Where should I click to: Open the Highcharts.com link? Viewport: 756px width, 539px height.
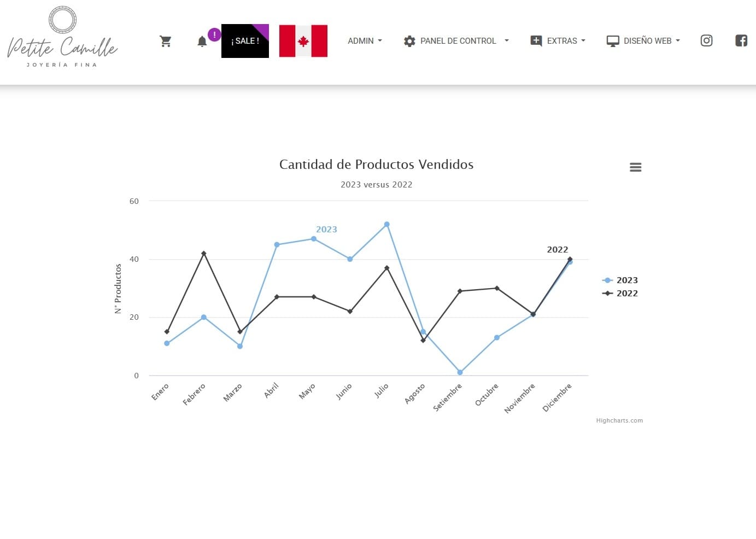point(619,420)
